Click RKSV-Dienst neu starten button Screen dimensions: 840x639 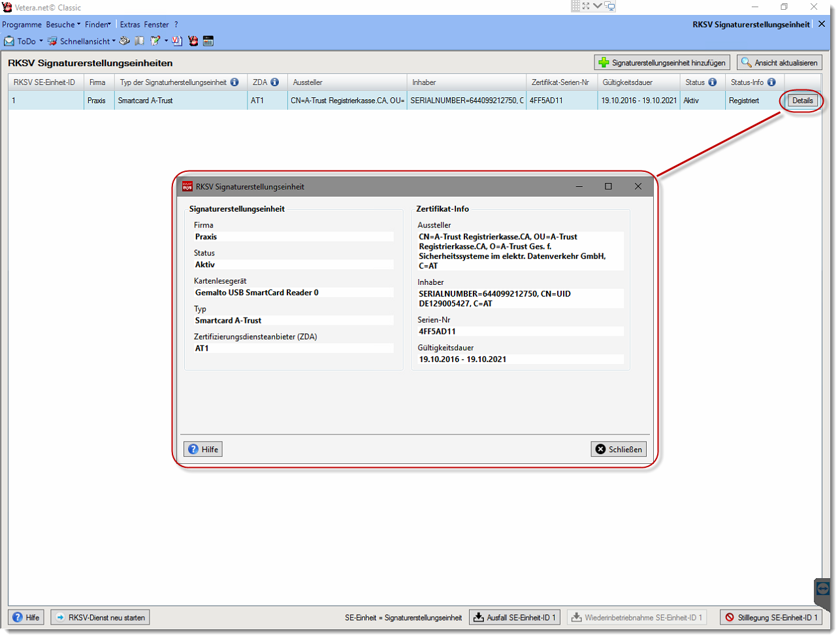100,617
